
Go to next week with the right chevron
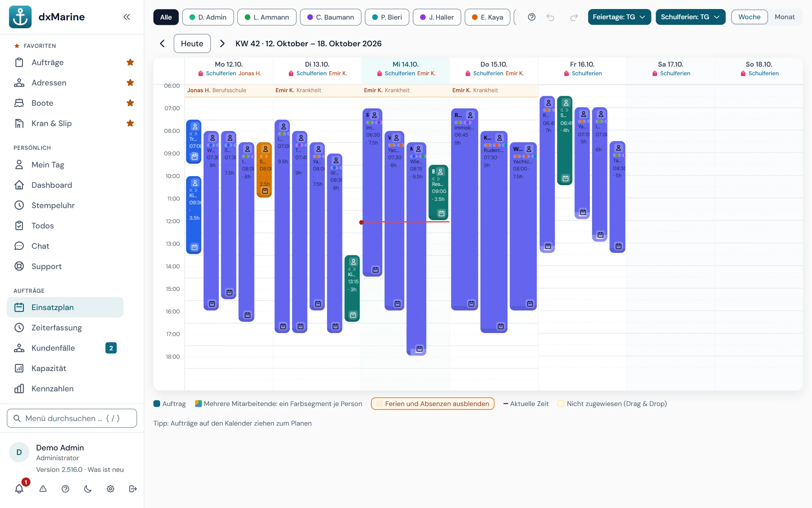222,44
